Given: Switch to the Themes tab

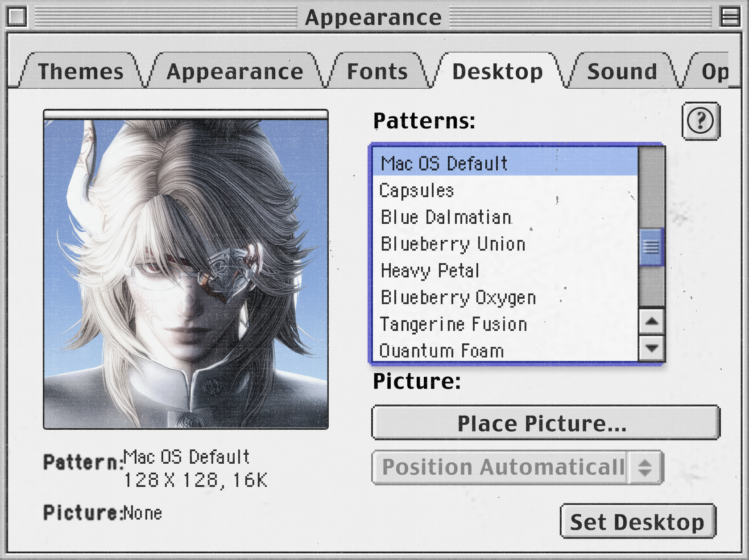Looking at the screenshot, I should [80, 71].
